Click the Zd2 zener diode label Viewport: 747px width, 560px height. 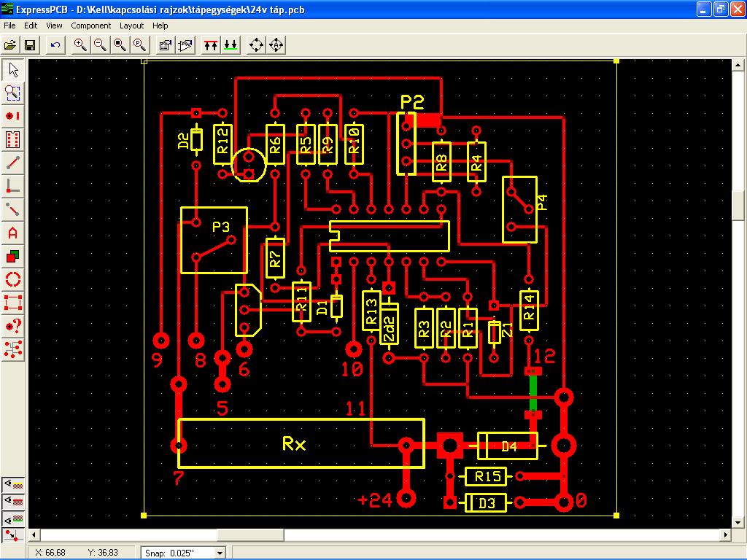click(x=390, y=329)
